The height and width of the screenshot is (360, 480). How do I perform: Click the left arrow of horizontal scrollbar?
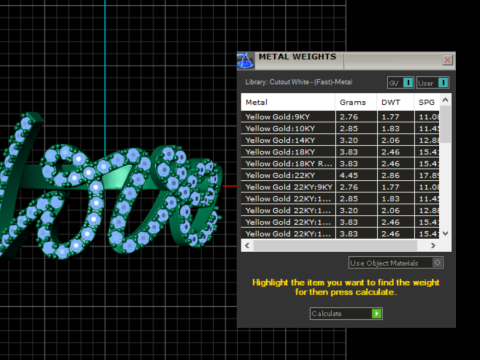pos(247,246)
